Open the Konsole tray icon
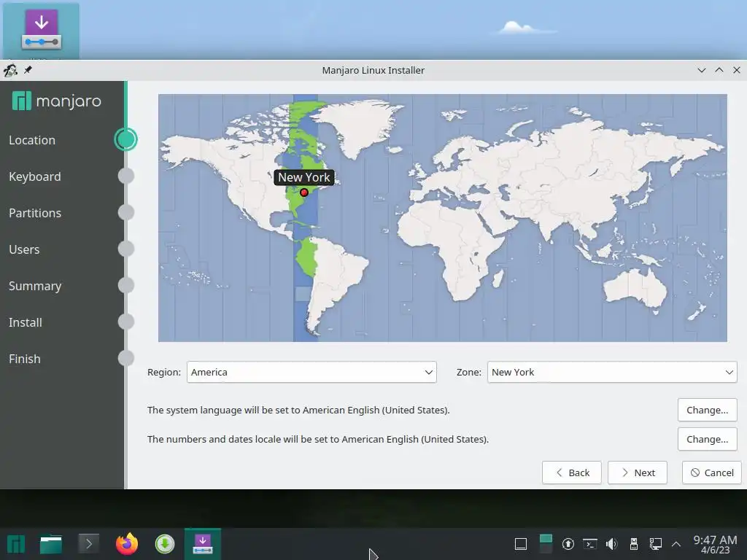 click(x=589, y=544)
